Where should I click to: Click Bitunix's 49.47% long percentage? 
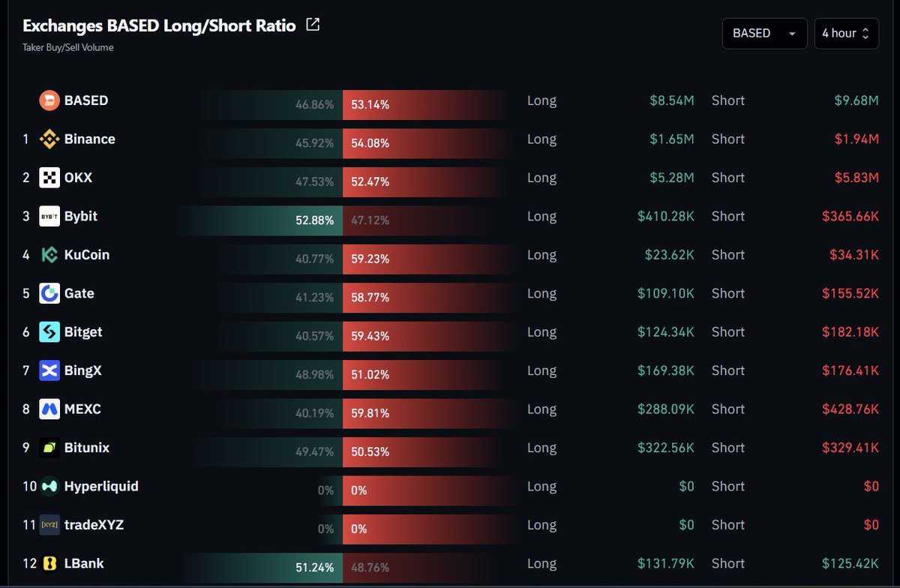(315, 452)
